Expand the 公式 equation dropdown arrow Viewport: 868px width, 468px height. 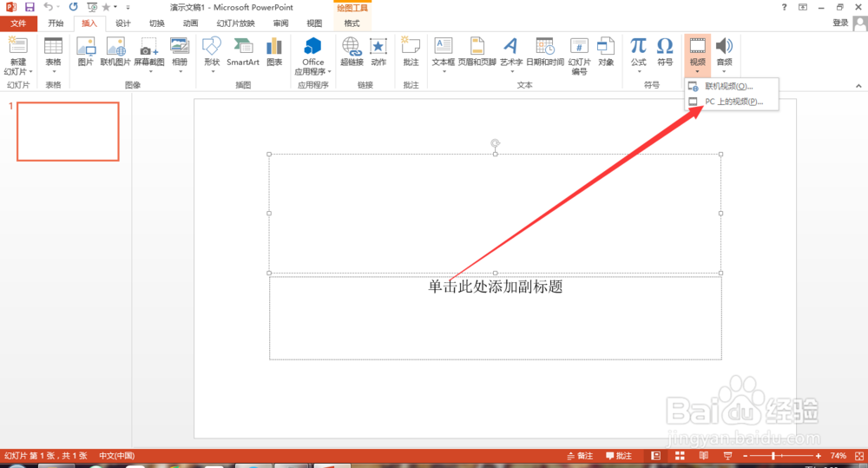click(x=639, y=71)
